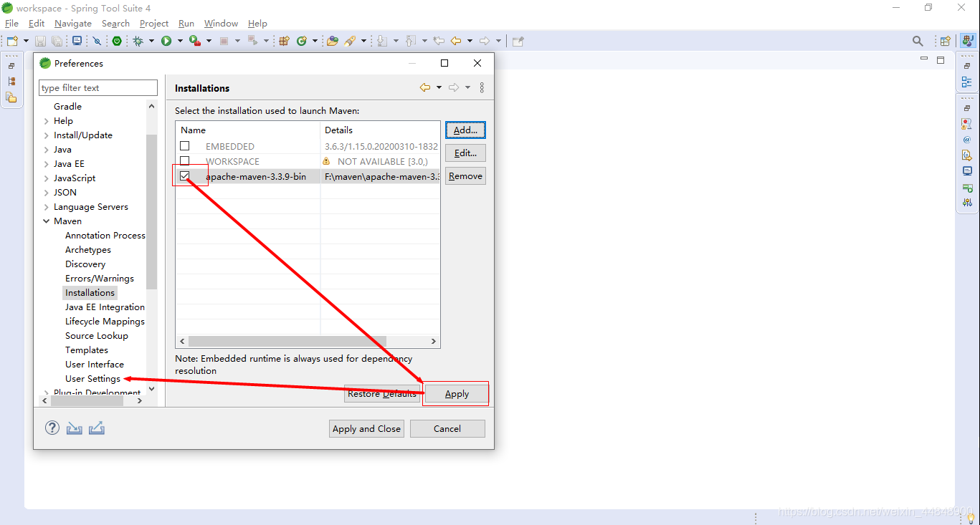980x525 pixels.
Task: Click the New Java Class icon
Action: 302,41
